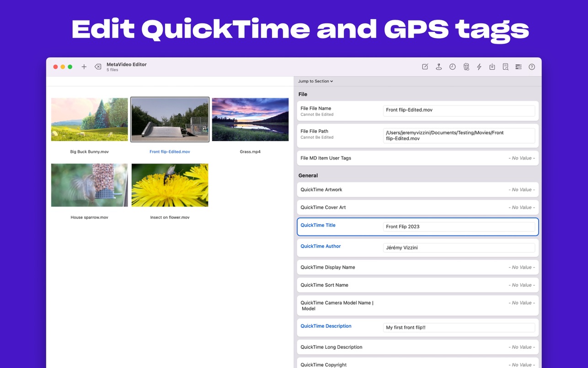Click the clock date/time icon

(452, 67)
